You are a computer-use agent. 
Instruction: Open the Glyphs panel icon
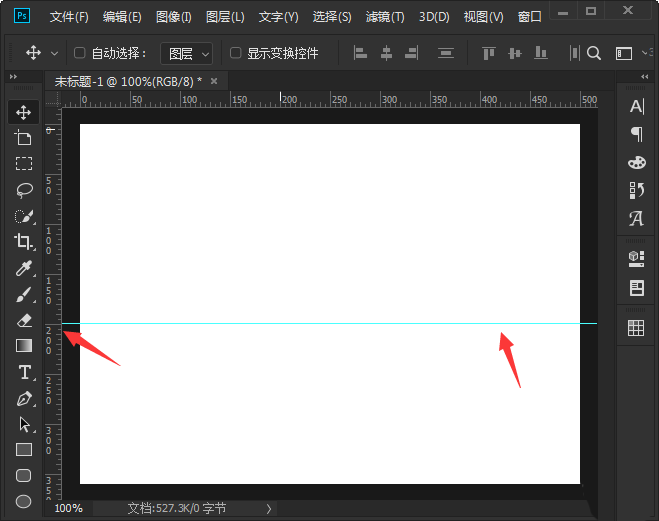coord(636,218)
